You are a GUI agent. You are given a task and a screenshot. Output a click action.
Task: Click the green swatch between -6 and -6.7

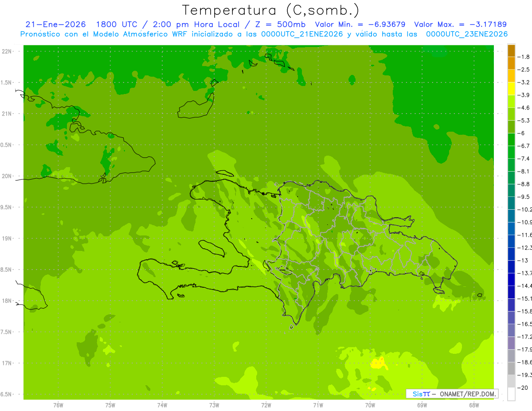pos(511,139)
